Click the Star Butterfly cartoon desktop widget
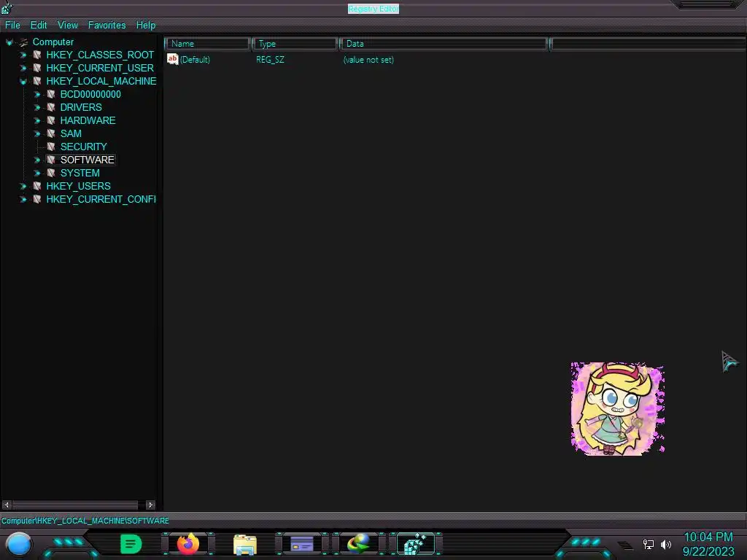This screenshot has height=560, width=747. (617, 409)
